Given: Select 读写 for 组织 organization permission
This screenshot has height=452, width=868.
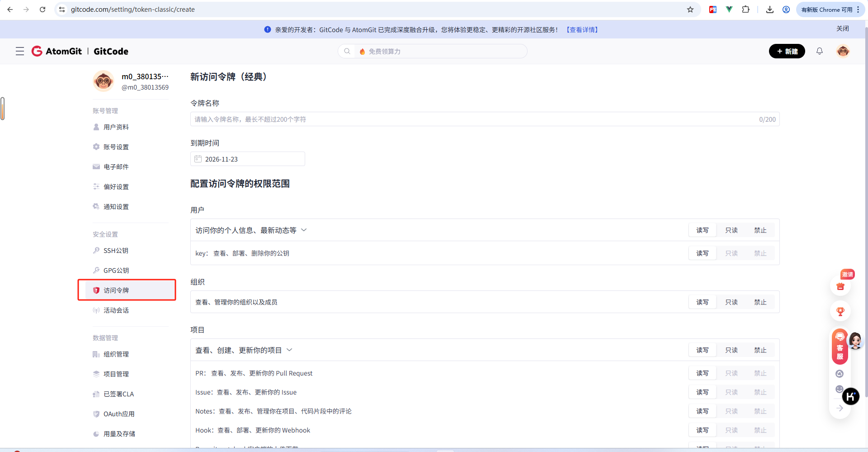Looking at the screenshot, I should coord(703,302).
